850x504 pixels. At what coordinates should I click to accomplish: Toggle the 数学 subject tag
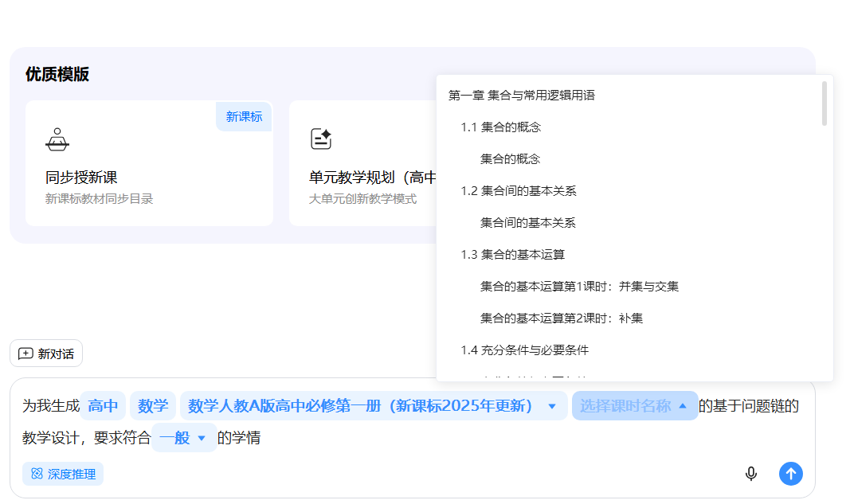[x=152, y=405]
